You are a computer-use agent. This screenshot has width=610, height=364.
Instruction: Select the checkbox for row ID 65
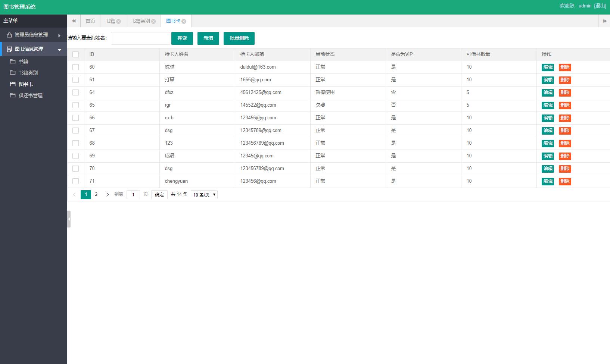75,105
